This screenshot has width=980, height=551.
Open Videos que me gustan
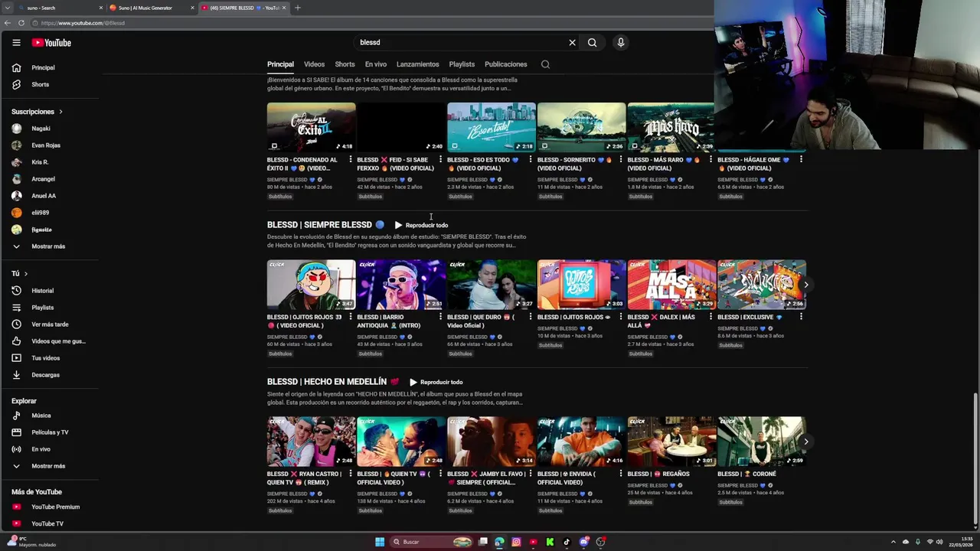57,341
